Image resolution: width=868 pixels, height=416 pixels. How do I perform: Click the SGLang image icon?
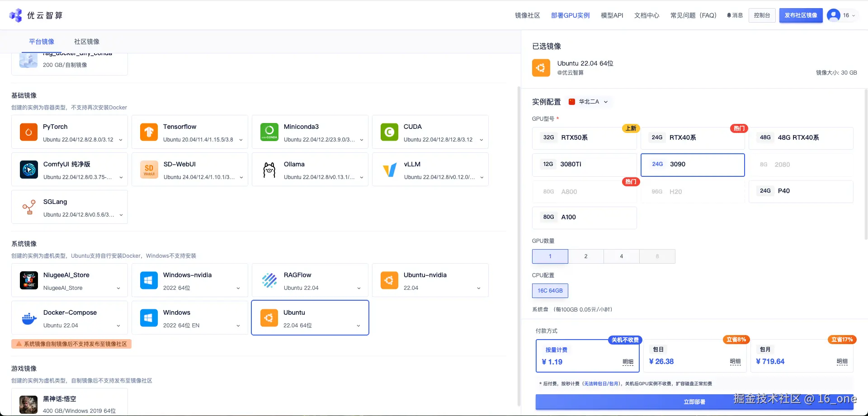point(29,207)
